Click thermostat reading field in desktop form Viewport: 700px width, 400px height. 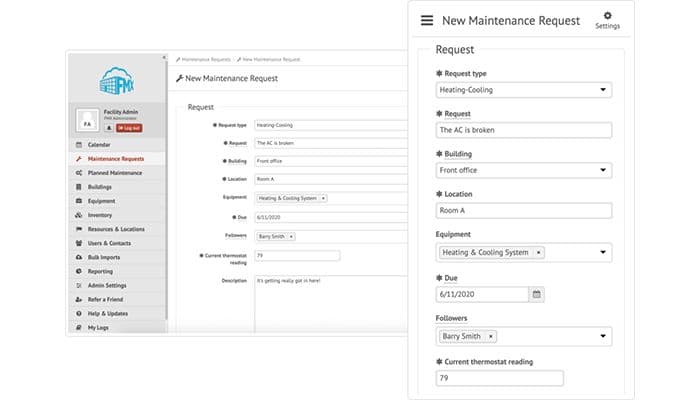[x=297, y=255]
